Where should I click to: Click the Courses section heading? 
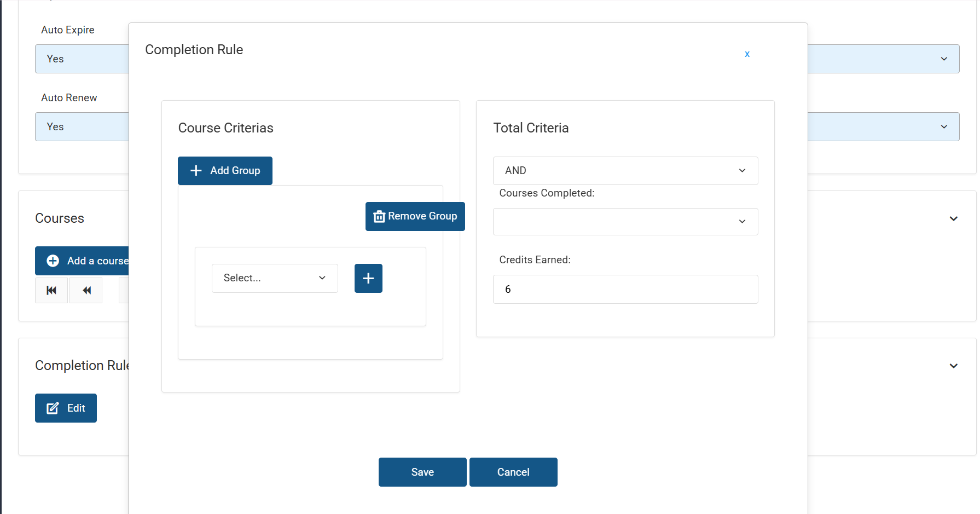60,218
